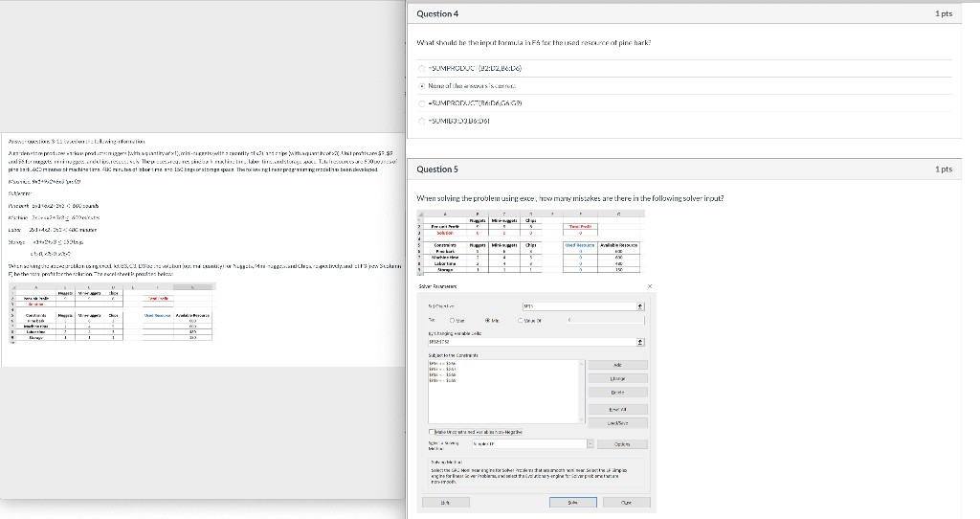Select the Value Of radio in Solver
This screenshot has width=980, height=519.
coord(521,320)
